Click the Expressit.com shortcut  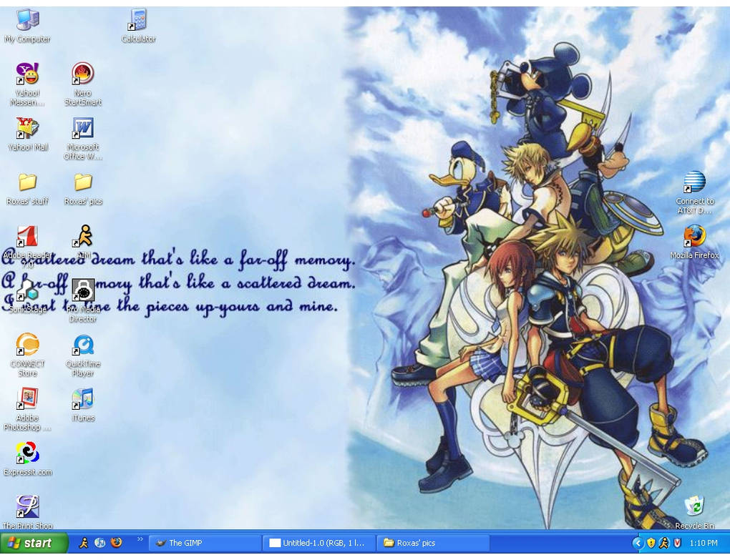pos(27,459)
